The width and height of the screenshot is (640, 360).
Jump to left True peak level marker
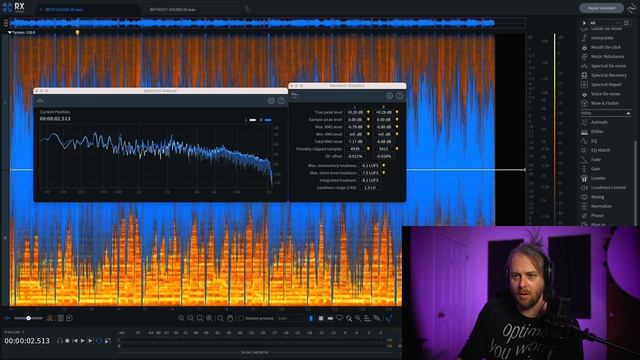point(369,112)
